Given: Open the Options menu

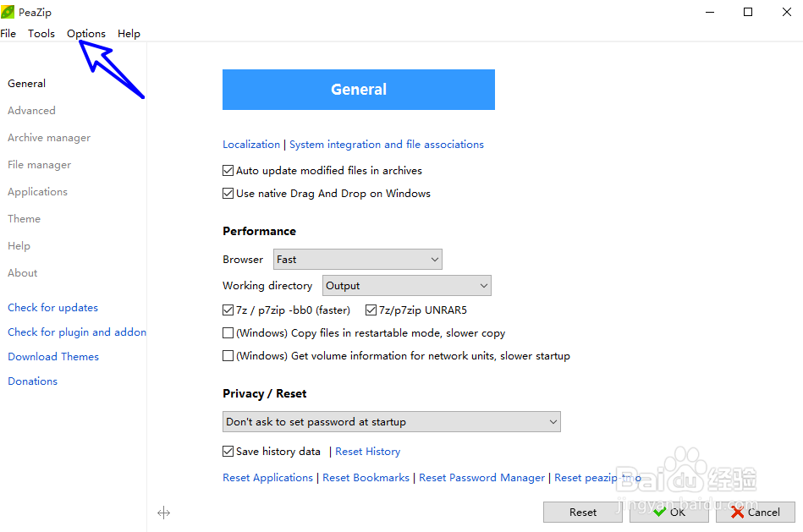Looking at the screenshot, I should click(86, 33).
